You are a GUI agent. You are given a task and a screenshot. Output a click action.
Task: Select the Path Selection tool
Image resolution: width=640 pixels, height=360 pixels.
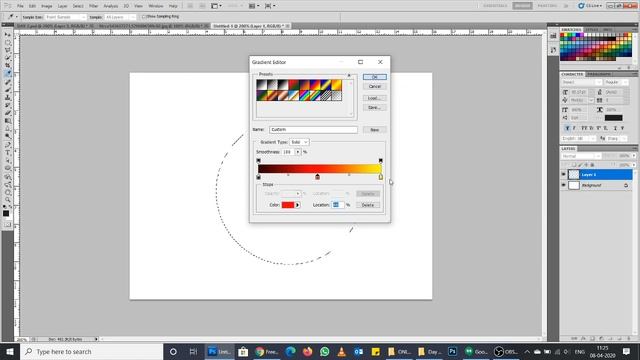pyautogui.click(x=8, y=161)
